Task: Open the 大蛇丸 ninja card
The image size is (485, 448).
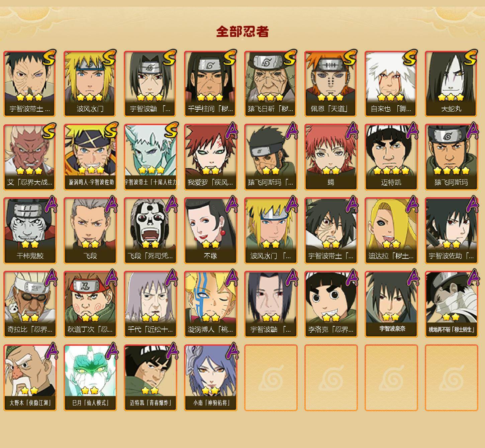Action: tap(451, 84)
